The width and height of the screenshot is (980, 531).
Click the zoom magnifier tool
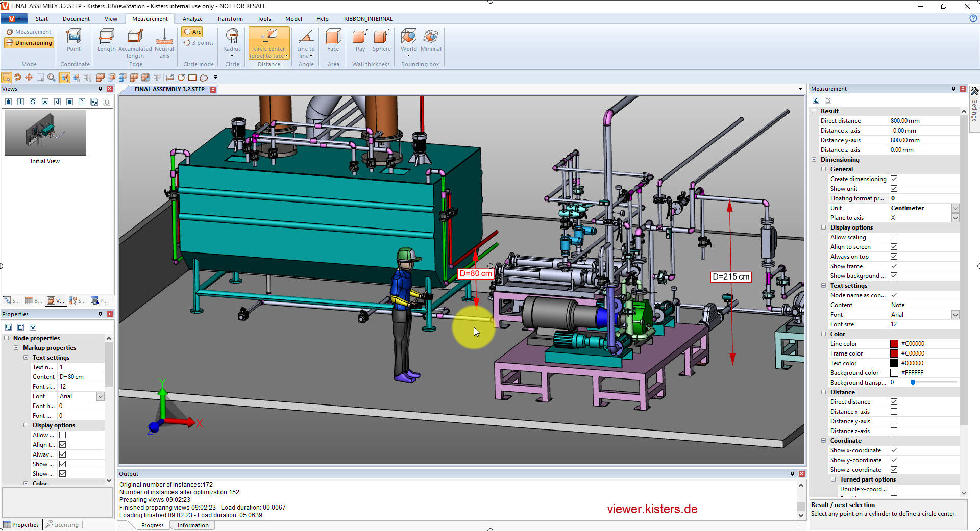point(52,78)
